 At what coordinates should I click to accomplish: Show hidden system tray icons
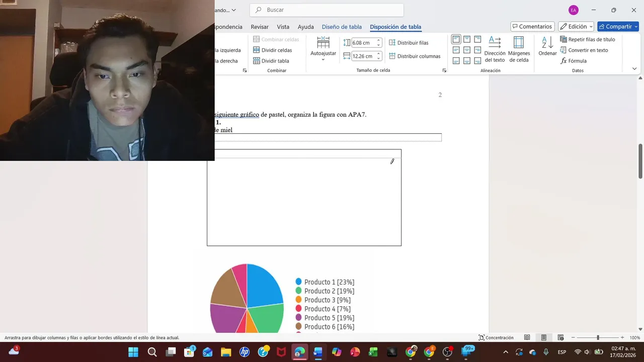click(506, 352)
